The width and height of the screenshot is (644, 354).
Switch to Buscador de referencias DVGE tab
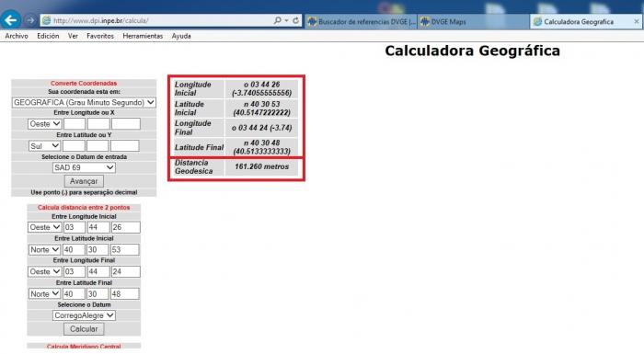point(361,22)
